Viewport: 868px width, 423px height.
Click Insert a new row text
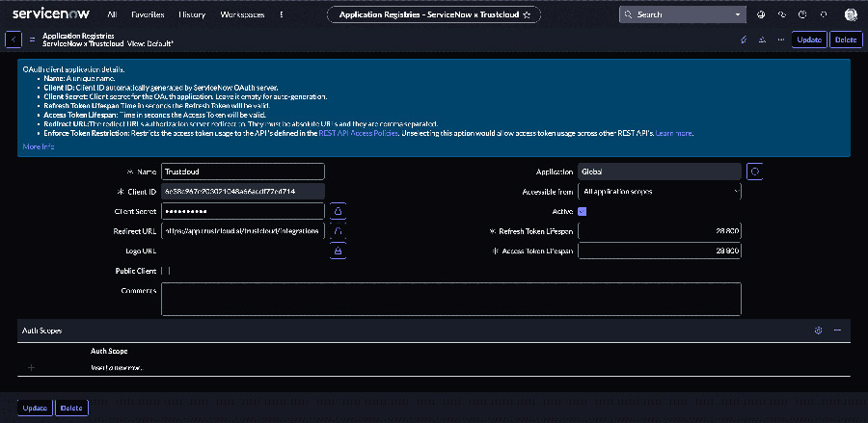tap(117, 368)
